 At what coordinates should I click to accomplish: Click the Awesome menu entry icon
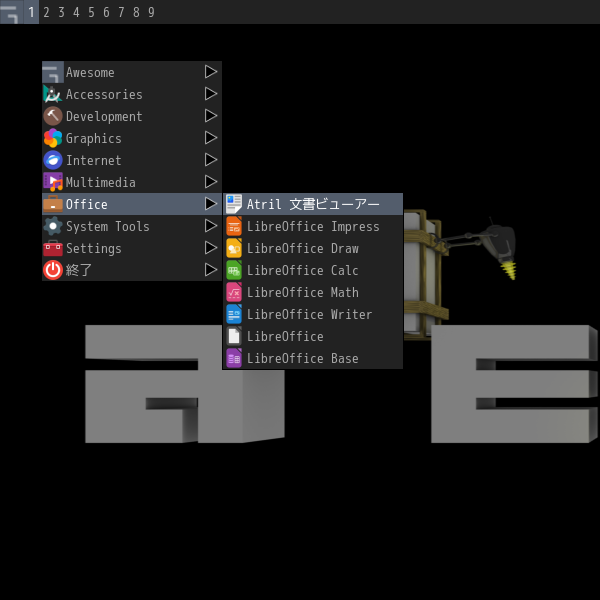coord(53,72)
